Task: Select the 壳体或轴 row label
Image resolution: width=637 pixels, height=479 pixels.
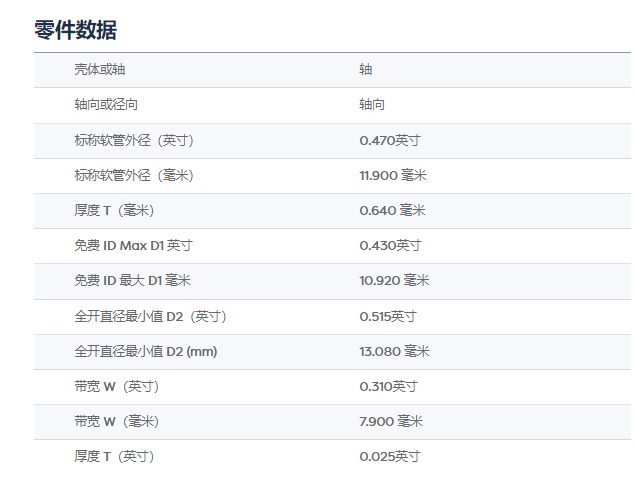Action: pyautogui.click(x=100, y=70)
